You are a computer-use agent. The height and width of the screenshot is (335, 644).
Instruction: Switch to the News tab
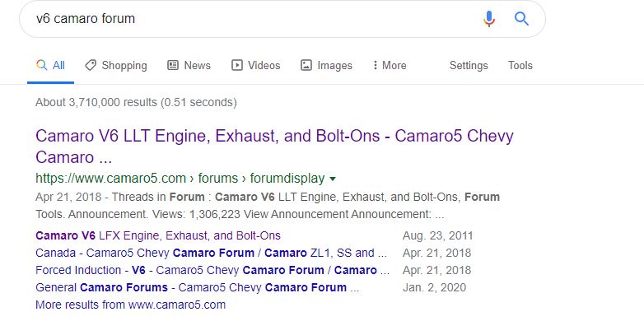[x=189, y=65]
